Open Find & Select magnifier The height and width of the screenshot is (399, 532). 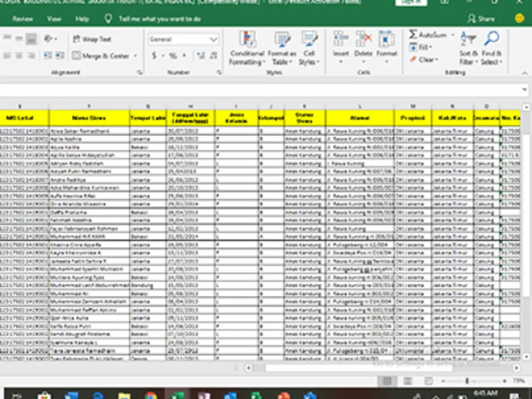[x=491, y=48]
